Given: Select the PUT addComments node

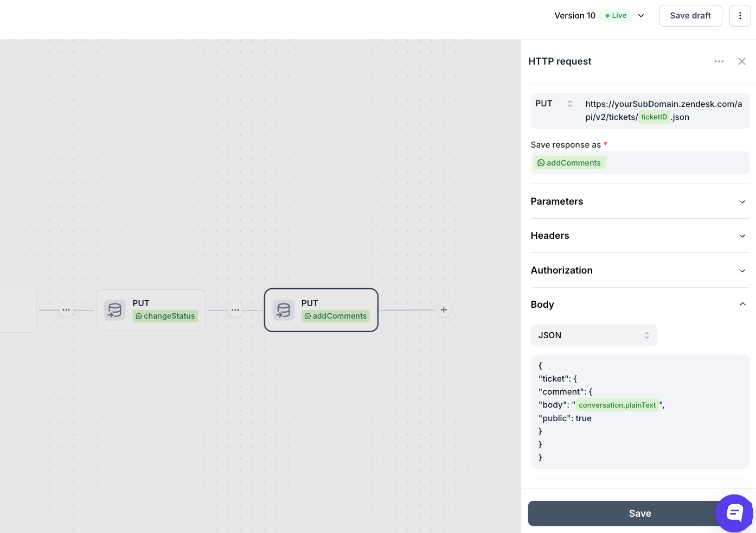Looking at the screenshot, I should [x=321, y=310].
